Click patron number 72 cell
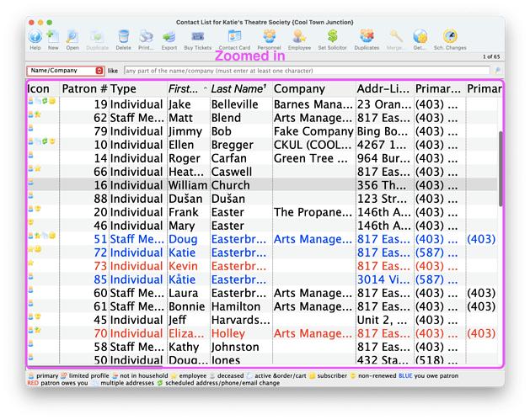The image size is (530, 420). 84,253
